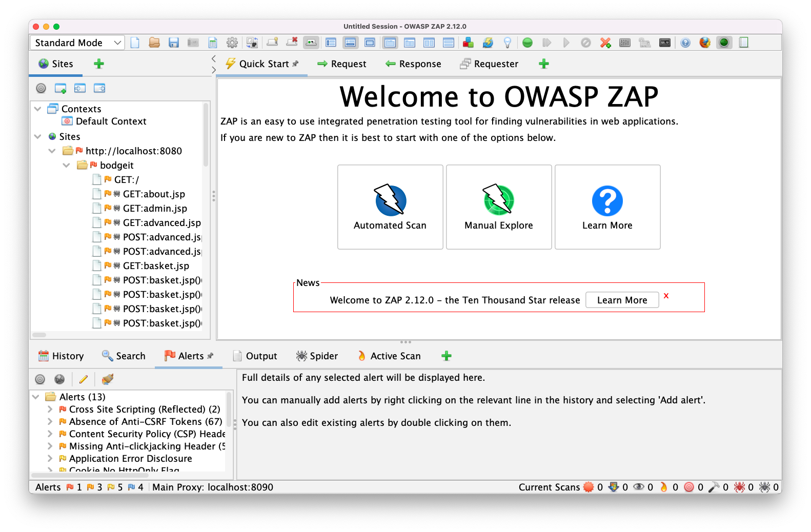This screenshot has height=532, width=811.
Task: Click Learn More in the News box
Action: click(x=622, y=300)
